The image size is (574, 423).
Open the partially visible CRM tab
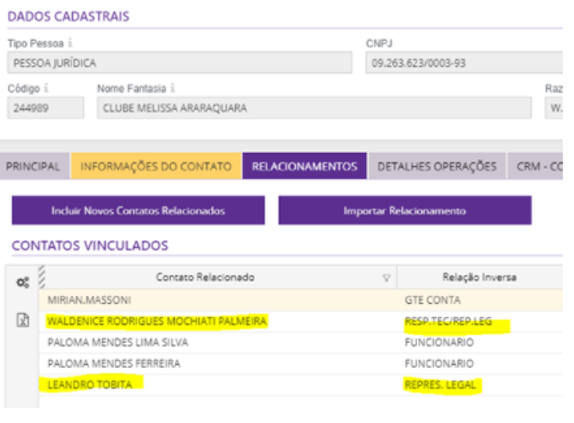(535, 166)
